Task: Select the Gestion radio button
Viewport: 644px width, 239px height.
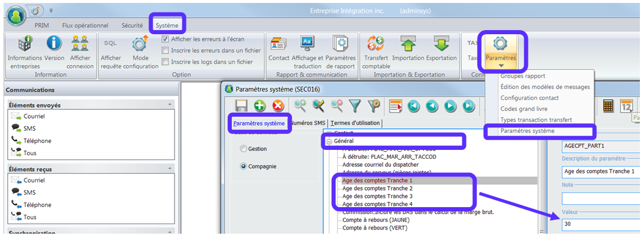Action: (244, 149)
